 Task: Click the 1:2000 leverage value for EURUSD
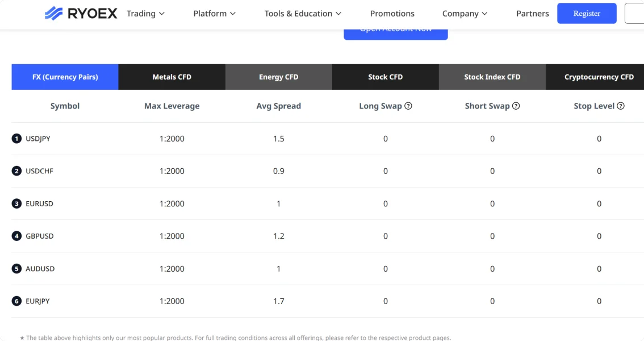[x=172, y=203]
